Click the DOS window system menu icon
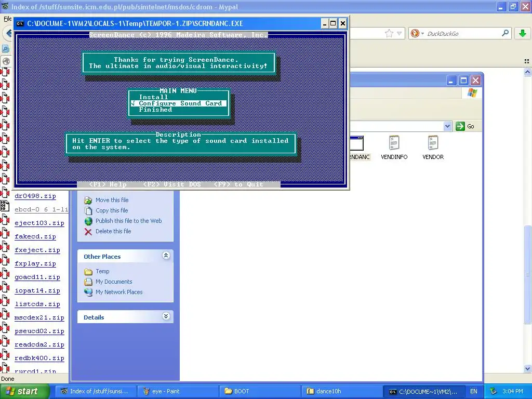The image size is (532, 399). (20, 23)
